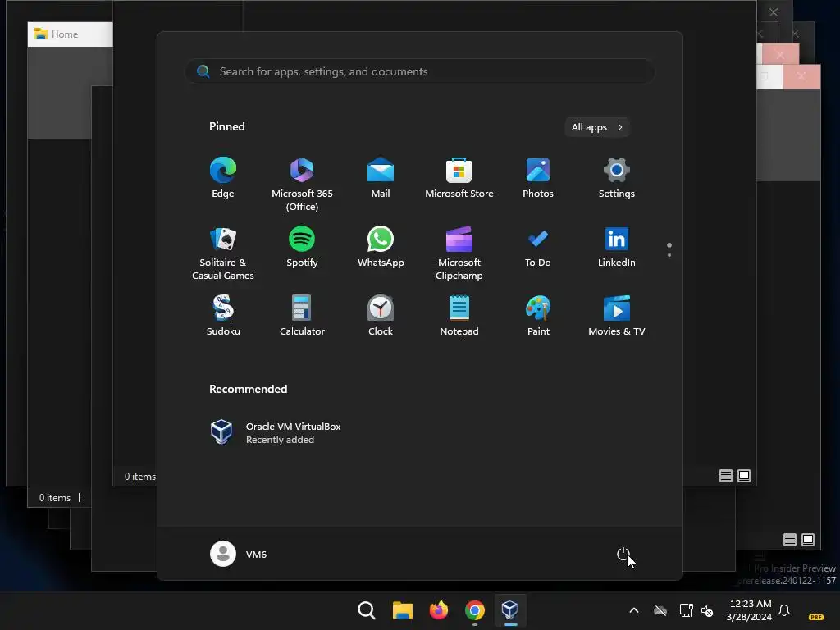
Task: Select the Home tab in File Explorer
Action: [x=65, y=34]
